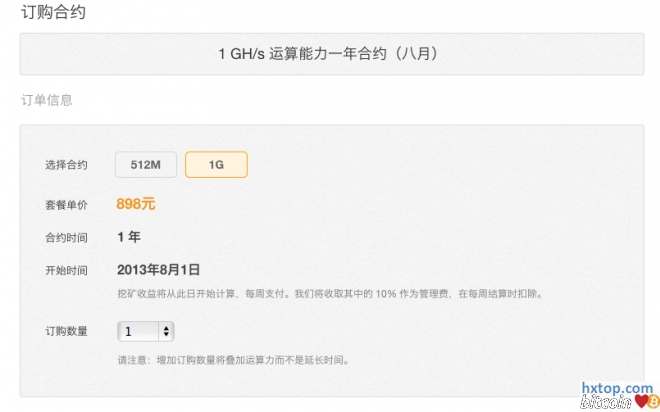Click the orange 898元 price
660x412 pixels.
coord(136,204)
